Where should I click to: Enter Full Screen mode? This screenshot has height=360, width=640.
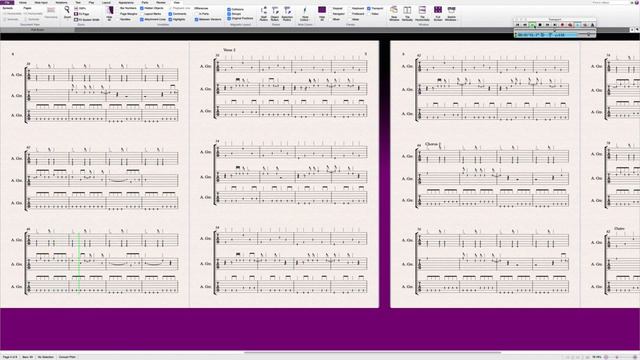(x=438, y=13)
